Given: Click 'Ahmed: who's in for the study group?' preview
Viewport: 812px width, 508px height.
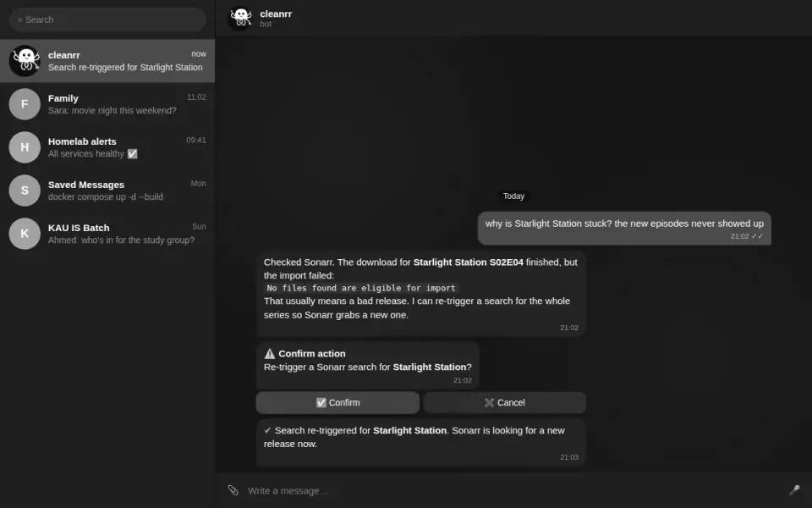Looking at the screenshot, I should coord(121,240).
